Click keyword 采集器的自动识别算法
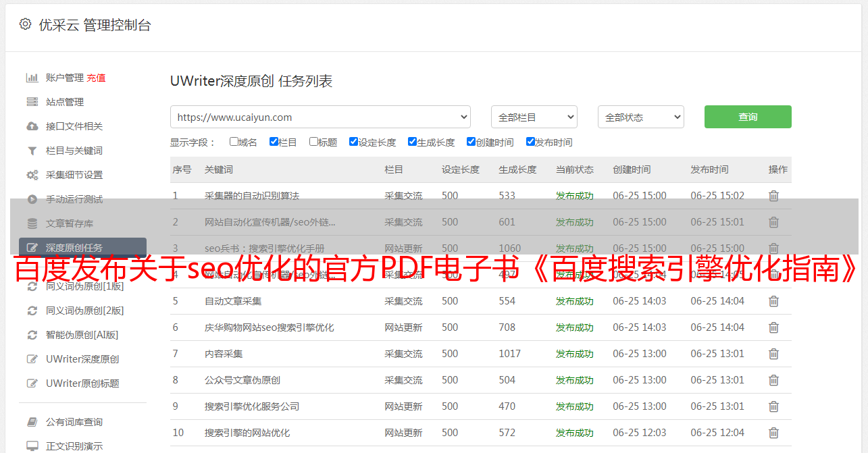Screen dimensions: 868x453 (x=252, y=196)
